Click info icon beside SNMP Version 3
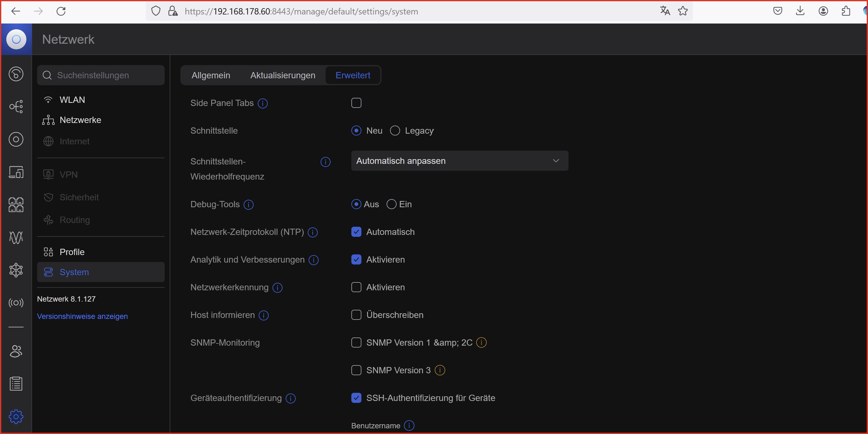 tap(440, 370)
